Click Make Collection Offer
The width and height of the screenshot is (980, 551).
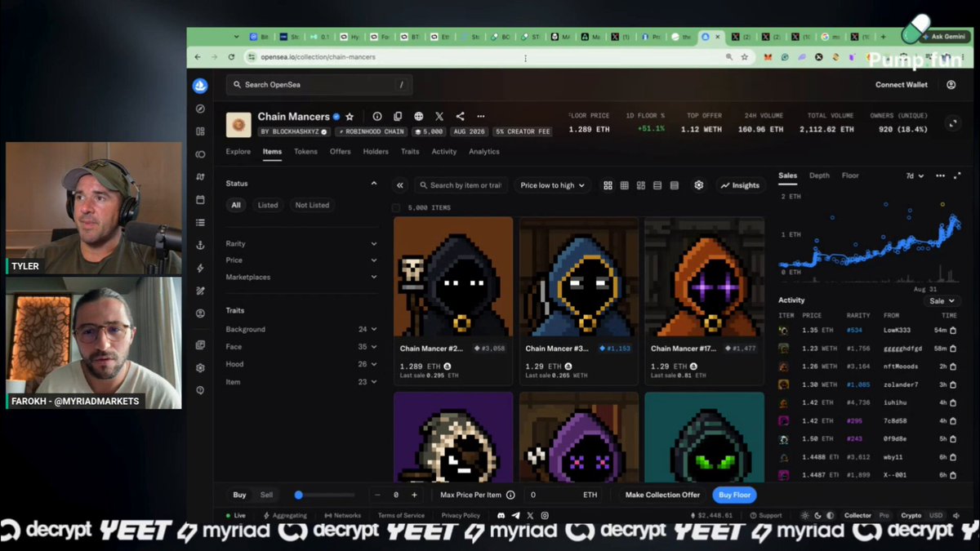[662, 495]
